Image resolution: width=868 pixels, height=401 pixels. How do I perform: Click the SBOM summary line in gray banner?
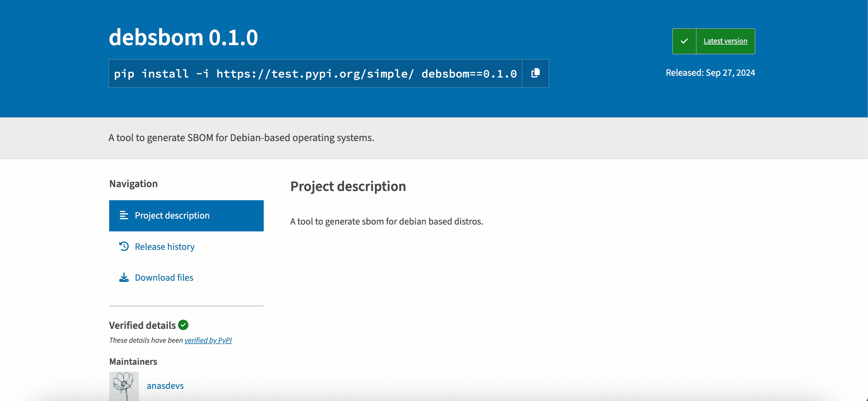tap(241, 138)
